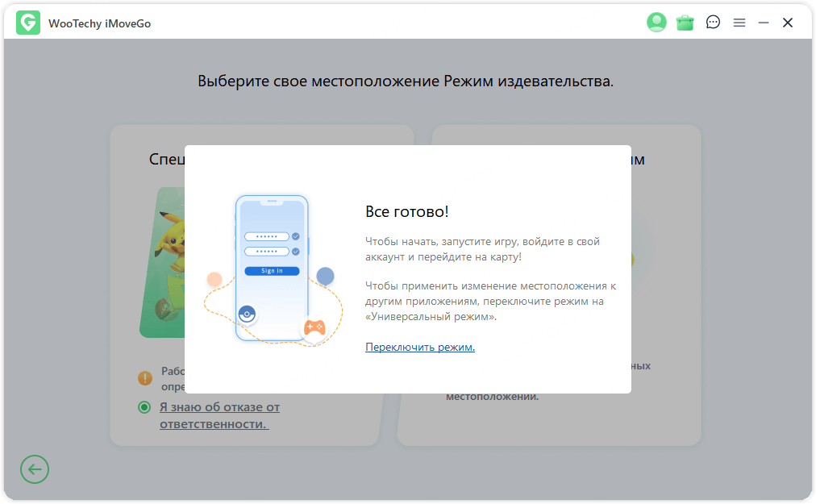
Task: Click the orange warning icon near disclaimer text
Action: click(144, 377)
